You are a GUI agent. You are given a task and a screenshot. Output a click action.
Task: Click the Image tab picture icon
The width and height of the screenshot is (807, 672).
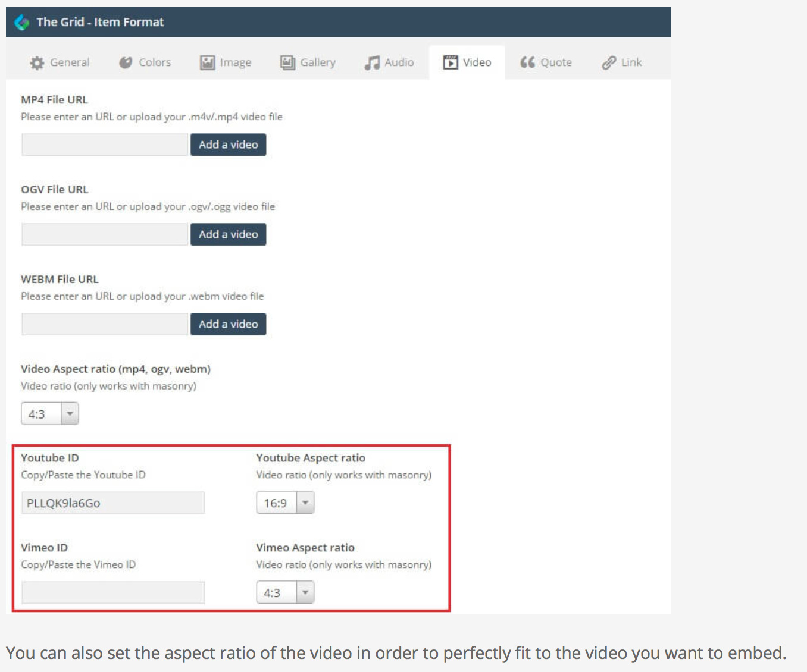point(207,62)
